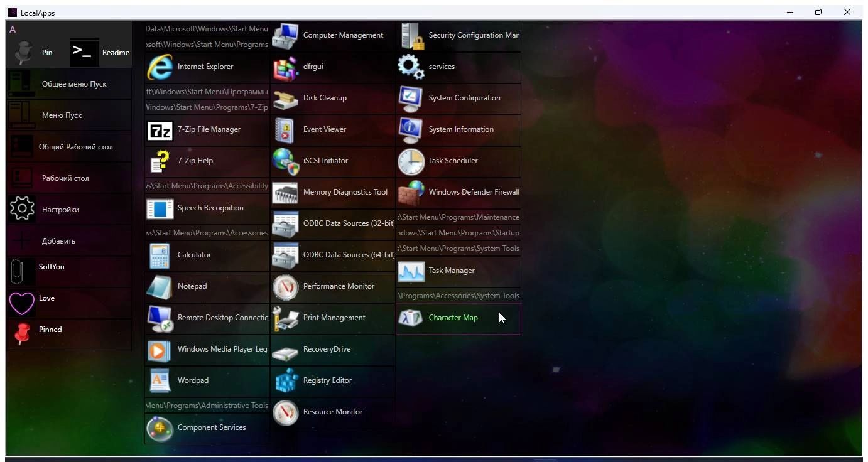Open Component Services icon

click(x=160, y=427)
